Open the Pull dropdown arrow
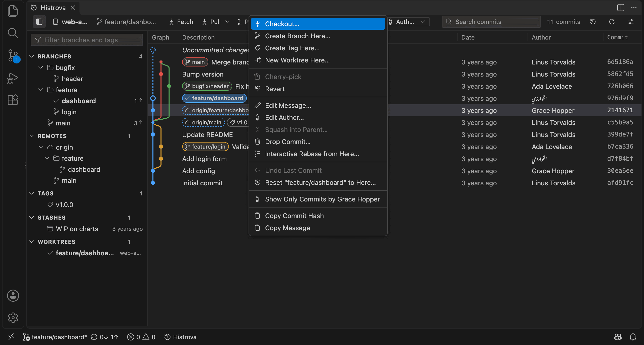The image size is (644, 345). (x=227, y=22)
